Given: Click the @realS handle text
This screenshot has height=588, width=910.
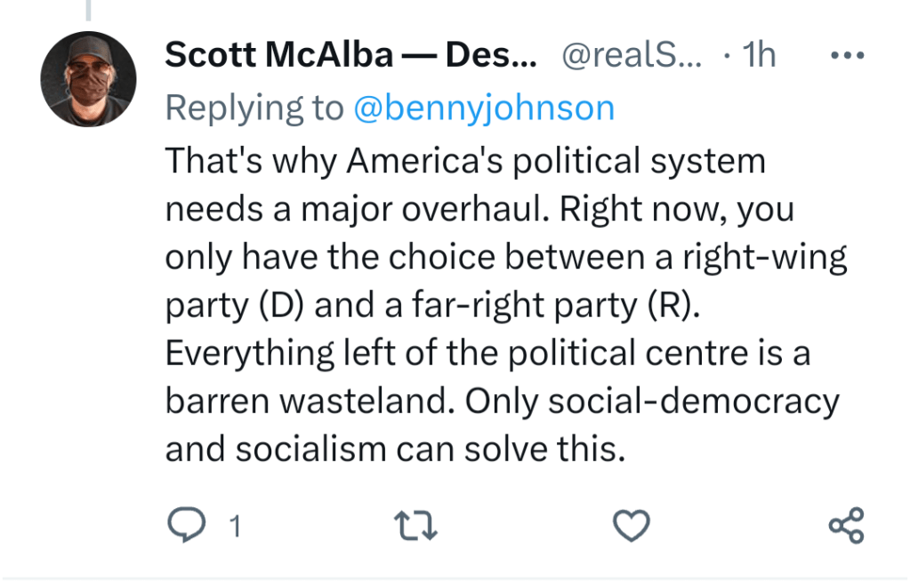Looking at the screenshot, I should coord(631,56).
